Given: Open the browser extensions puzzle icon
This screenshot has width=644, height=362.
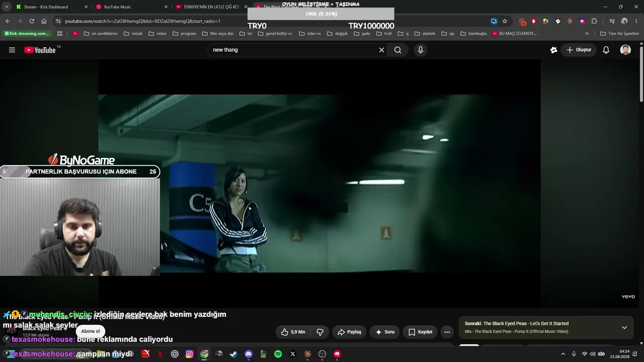Looking at the screenshot, I should tap(594, 21).
